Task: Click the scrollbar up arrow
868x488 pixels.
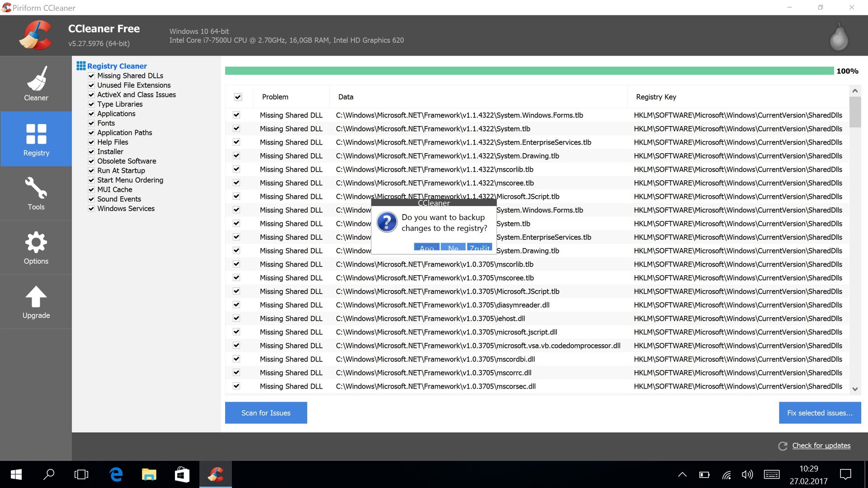Action: (855, 91)
